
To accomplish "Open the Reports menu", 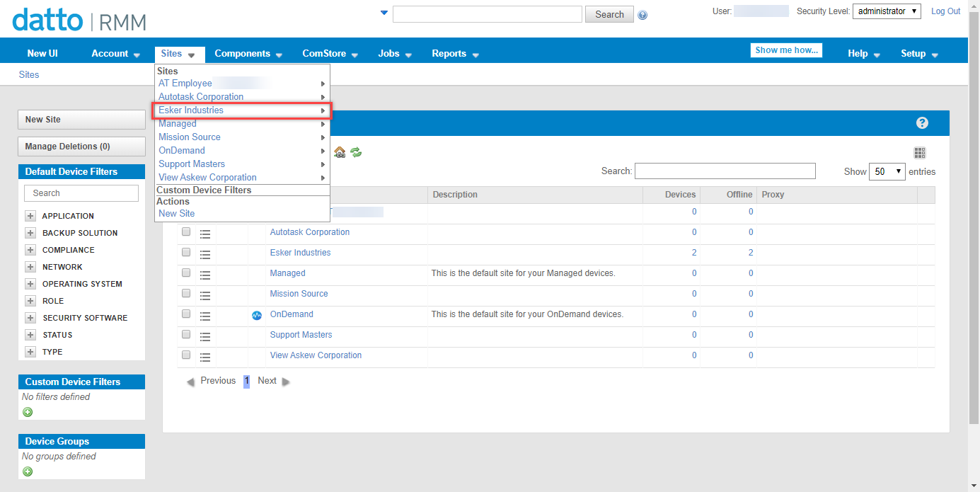I will click(455, 54).
